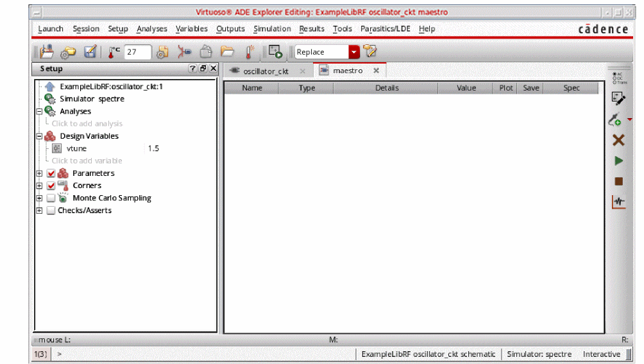Open the Replace plotting mode dropdown
The height and width of the screenshot is (364, 644).
(354, 52)
